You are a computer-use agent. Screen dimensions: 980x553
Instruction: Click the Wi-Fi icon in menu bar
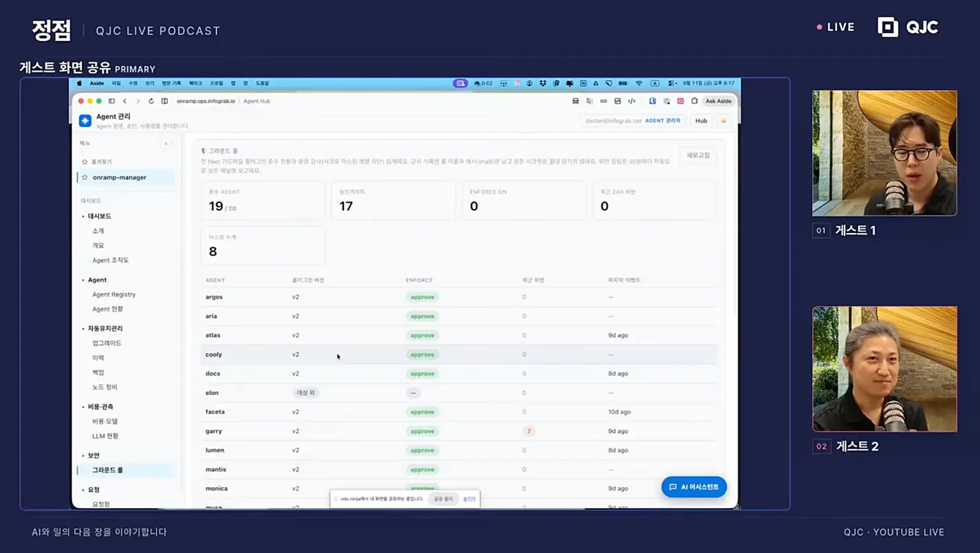(x=639, y=83)
